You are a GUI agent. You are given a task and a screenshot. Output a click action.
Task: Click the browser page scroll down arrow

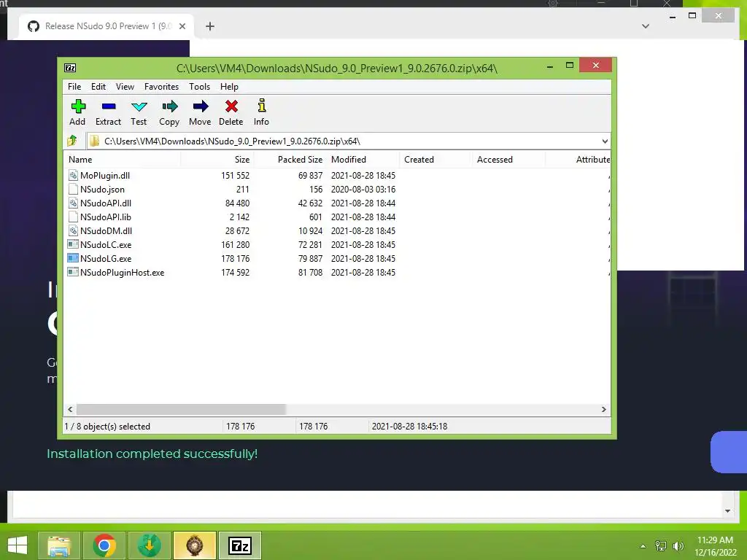tap(727, 511)
